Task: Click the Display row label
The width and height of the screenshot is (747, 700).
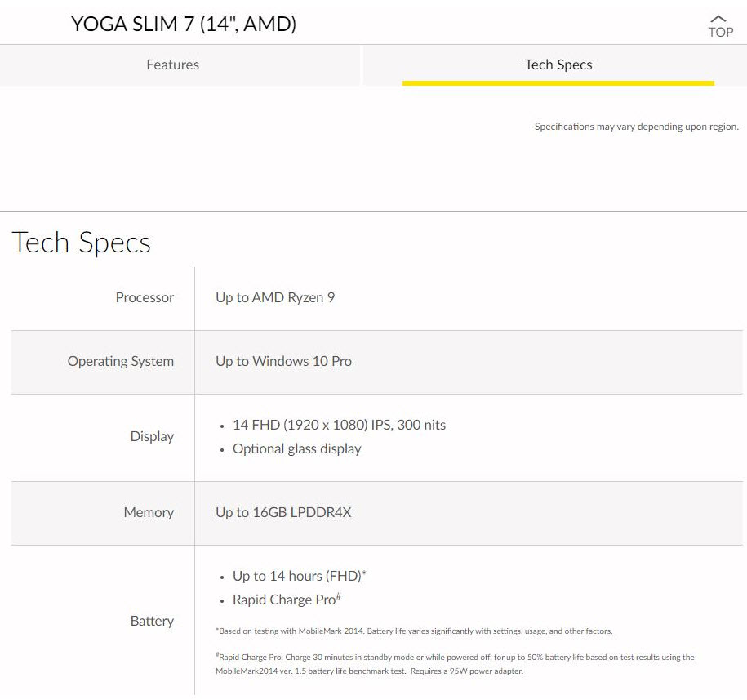Action: coord(152,436)
